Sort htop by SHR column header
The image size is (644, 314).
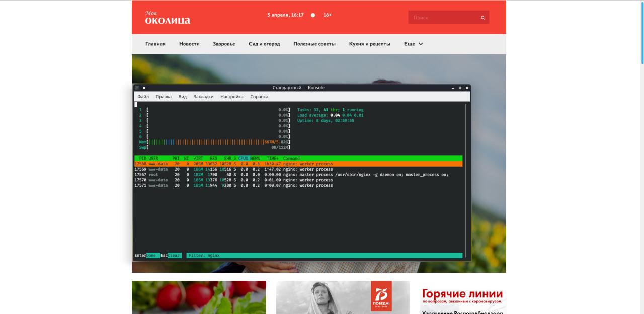[228, 158]
